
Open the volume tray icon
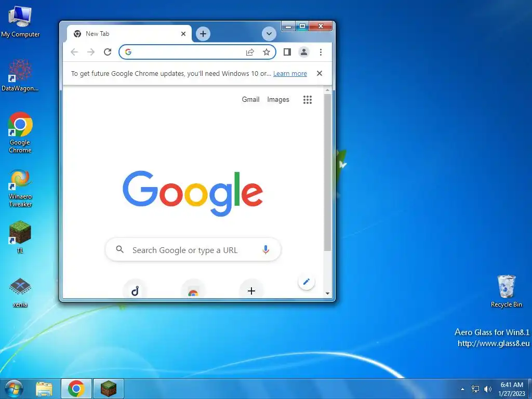[488, 389]
